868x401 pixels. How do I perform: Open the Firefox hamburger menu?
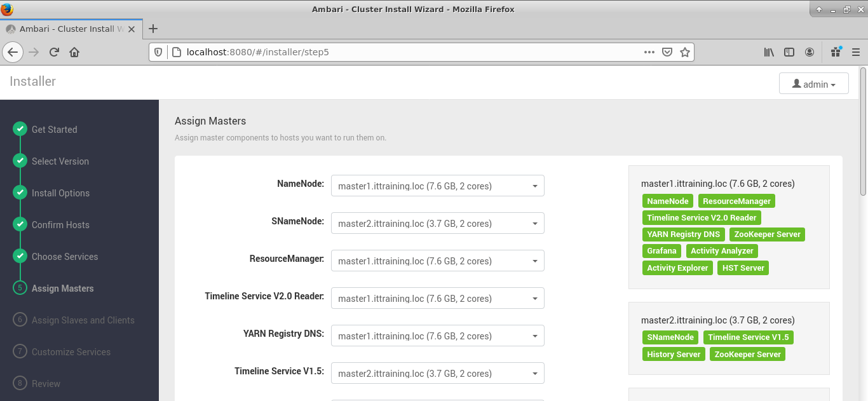click(855, 52)
